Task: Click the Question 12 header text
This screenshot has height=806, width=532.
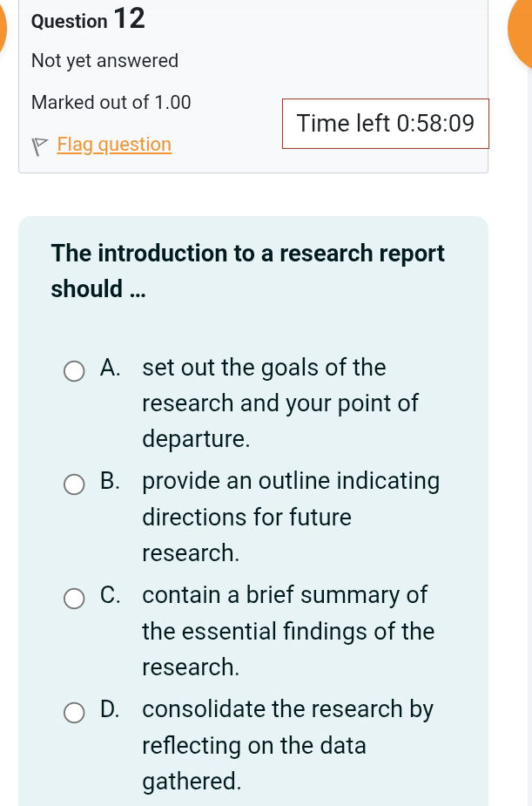Action: pyautogui.click(x=87, y=19)
